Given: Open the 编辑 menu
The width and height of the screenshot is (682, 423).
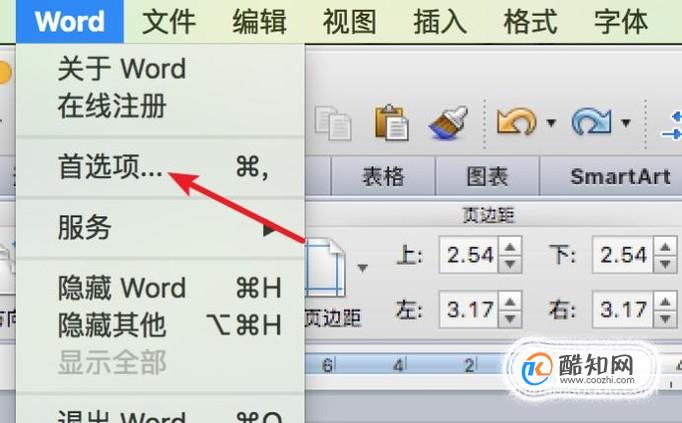Looking at the screenshot, I should [x=259, y=22].
